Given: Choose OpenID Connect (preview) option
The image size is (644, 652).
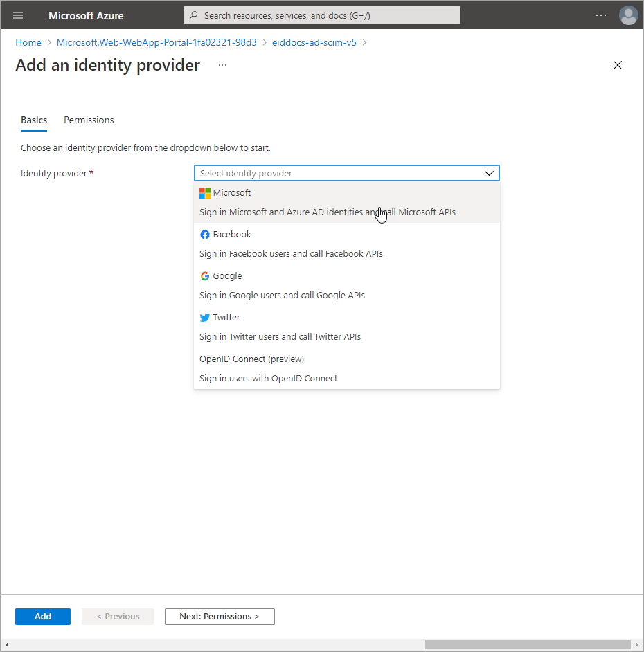Looking at the screenshot, I should 251,359.
